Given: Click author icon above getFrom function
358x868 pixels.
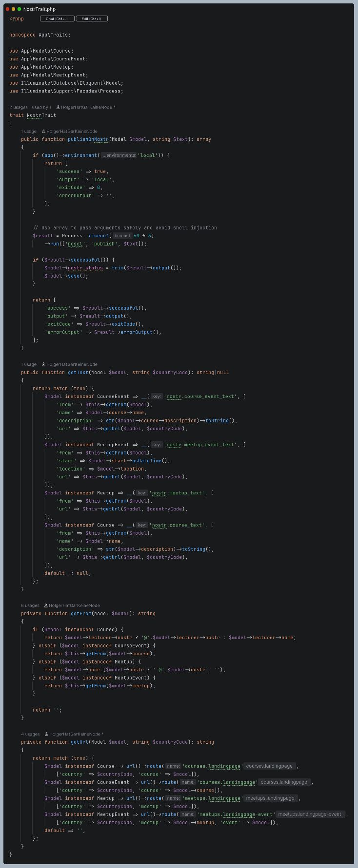Looking at the screenshot, I should [x=46, y=605].
